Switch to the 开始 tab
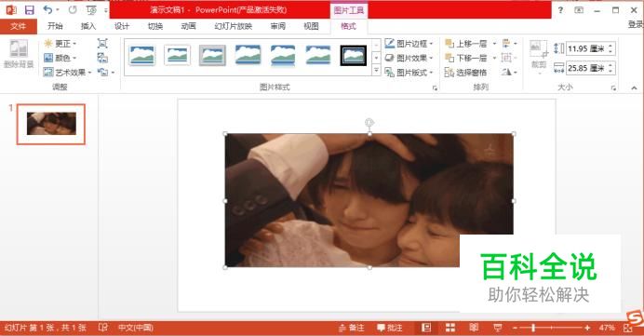 tap(55, 26)
